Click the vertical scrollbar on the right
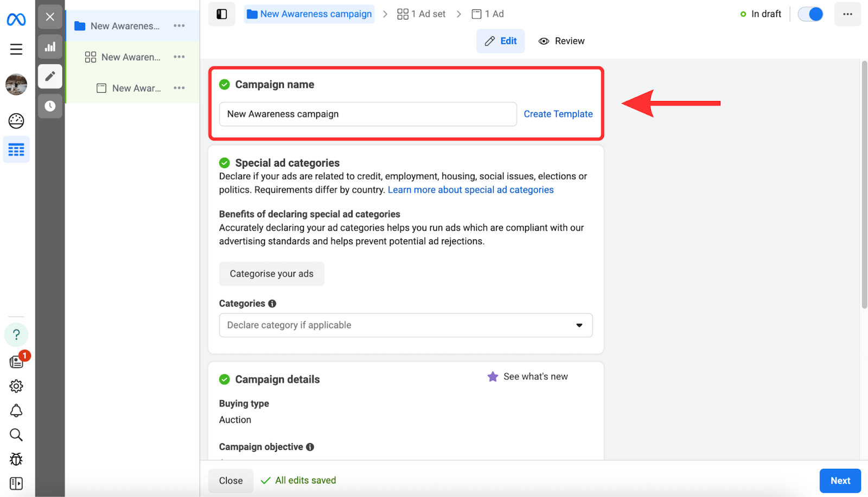Viewport: 868px width, 497px height. [x=864, y=184]
